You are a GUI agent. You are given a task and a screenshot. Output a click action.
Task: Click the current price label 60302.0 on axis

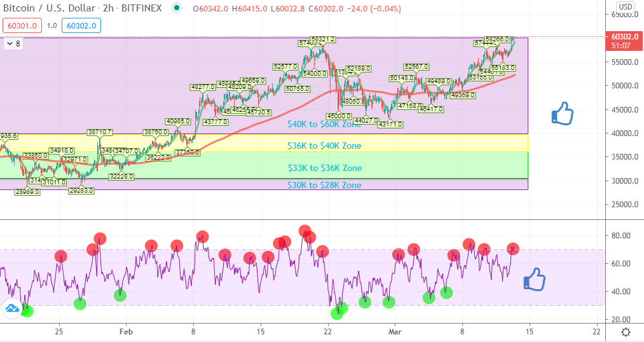point(625,36)
